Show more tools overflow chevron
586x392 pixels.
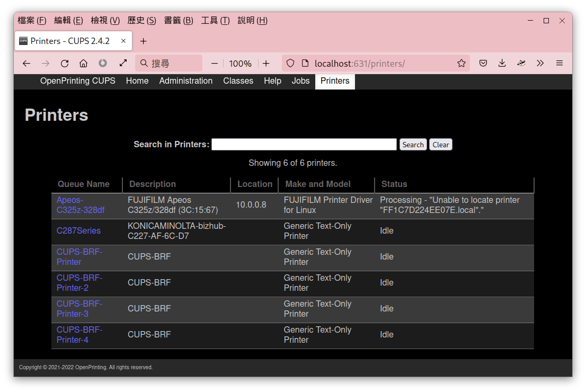pos(540,64)
